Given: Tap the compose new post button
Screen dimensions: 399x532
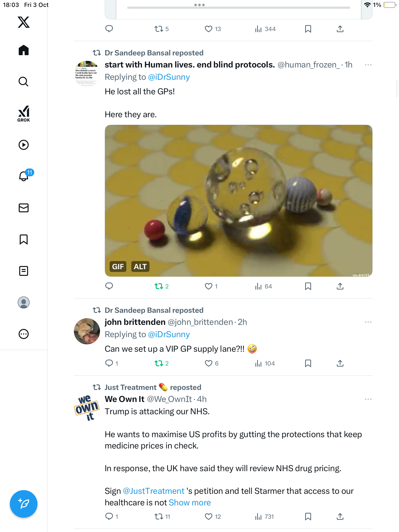Looking at the screenshot, I should [x=24, y=504].
